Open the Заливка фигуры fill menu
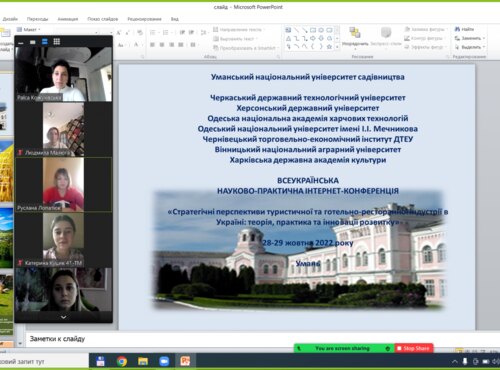This screenshot has height=370, width=500. [x=425, y=30]
